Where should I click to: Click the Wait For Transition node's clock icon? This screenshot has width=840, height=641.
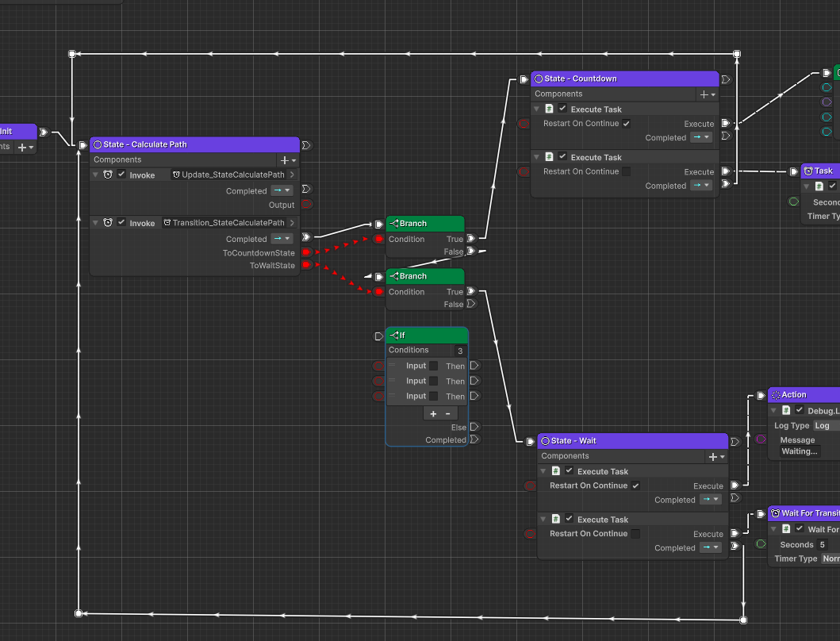(x=775, y=513)
